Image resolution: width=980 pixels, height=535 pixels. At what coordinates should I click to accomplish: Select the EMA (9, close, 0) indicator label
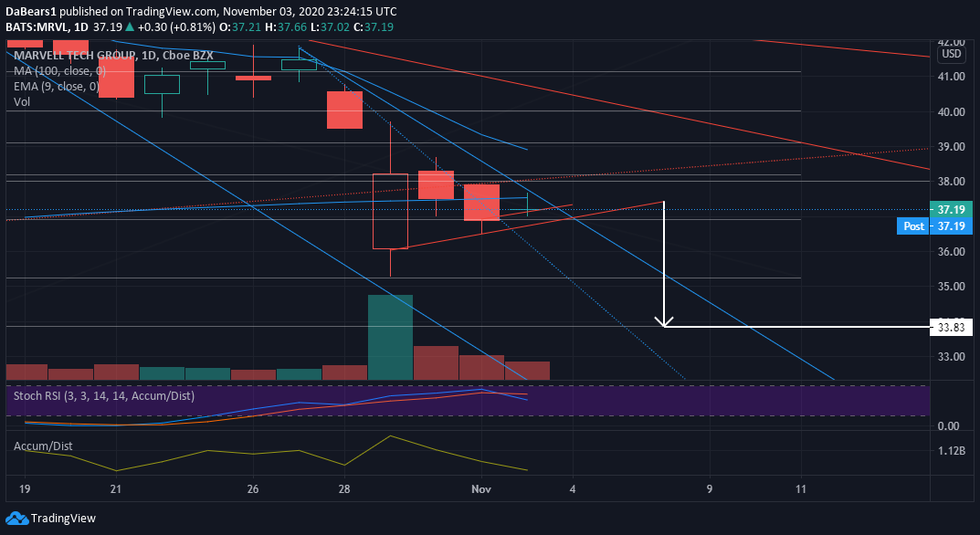pos(57,86)
